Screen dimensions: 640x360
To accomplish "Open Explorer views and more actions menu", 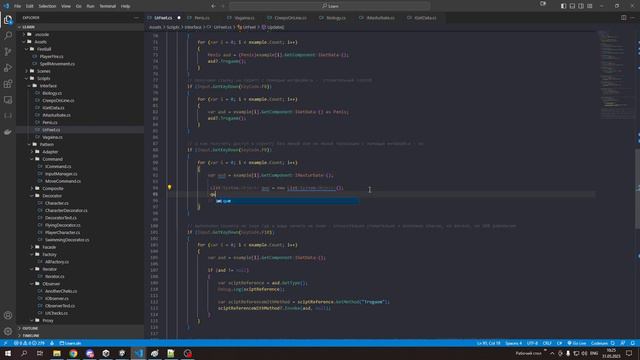I will coord(136,18).
